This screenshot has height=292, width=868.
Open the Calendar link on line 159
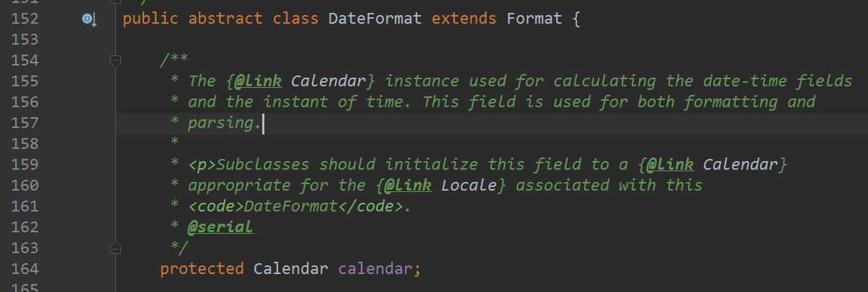pyautogui.click(x=741, y=165)
